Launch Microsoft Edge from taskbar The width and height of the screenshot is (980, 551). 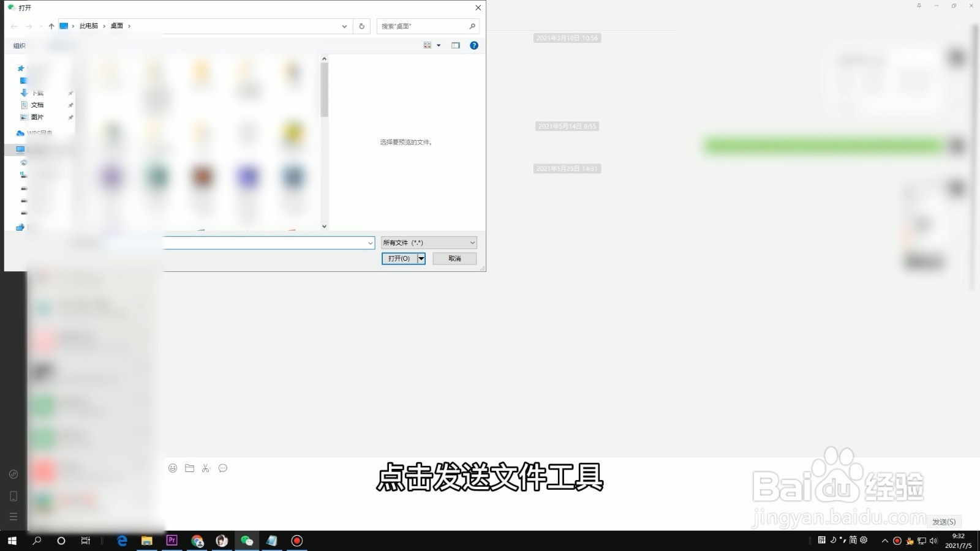(x=122, y=541)
